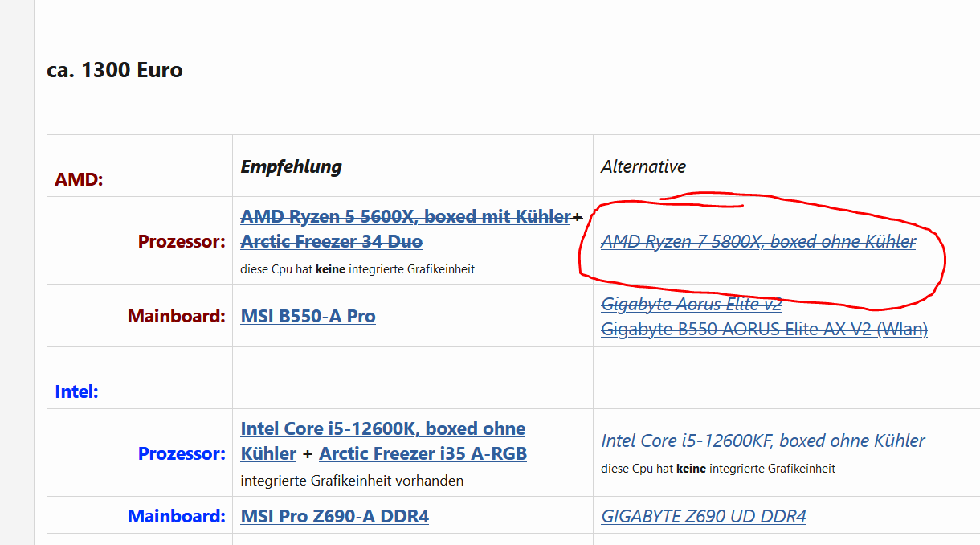Open the MSI Pro Z690-A DDR4 link
The image size is (980, 545).
coord(335,516)
